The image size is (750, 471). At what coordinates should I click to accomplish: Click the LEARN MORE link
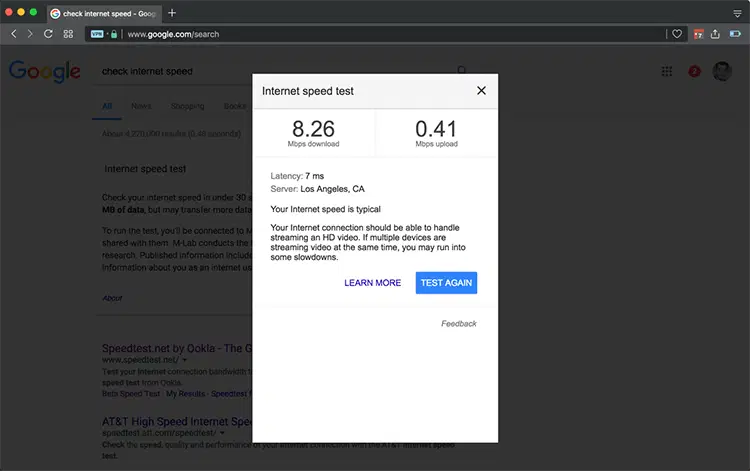pyautogui.click(x=373, y=283)
